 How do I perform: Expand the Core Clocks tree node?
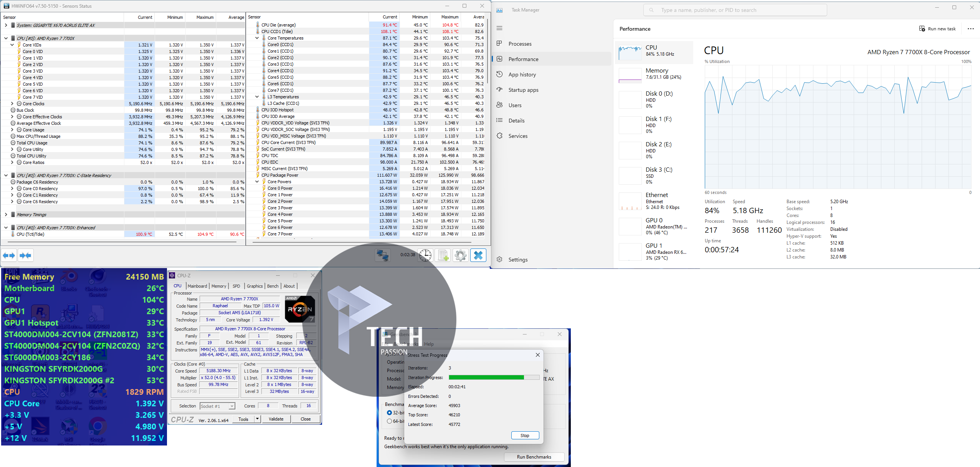pyautogui.click(x=12, y=104)
